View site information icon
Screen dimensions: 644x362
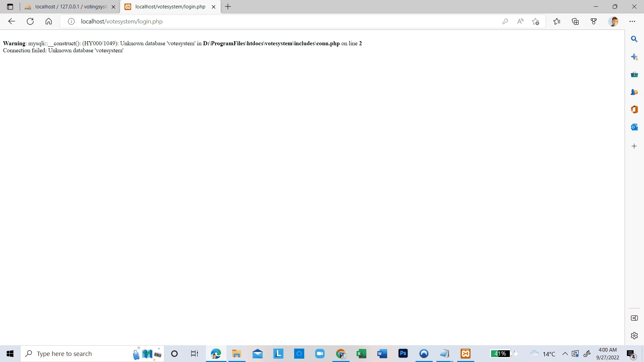coord(71,21)
